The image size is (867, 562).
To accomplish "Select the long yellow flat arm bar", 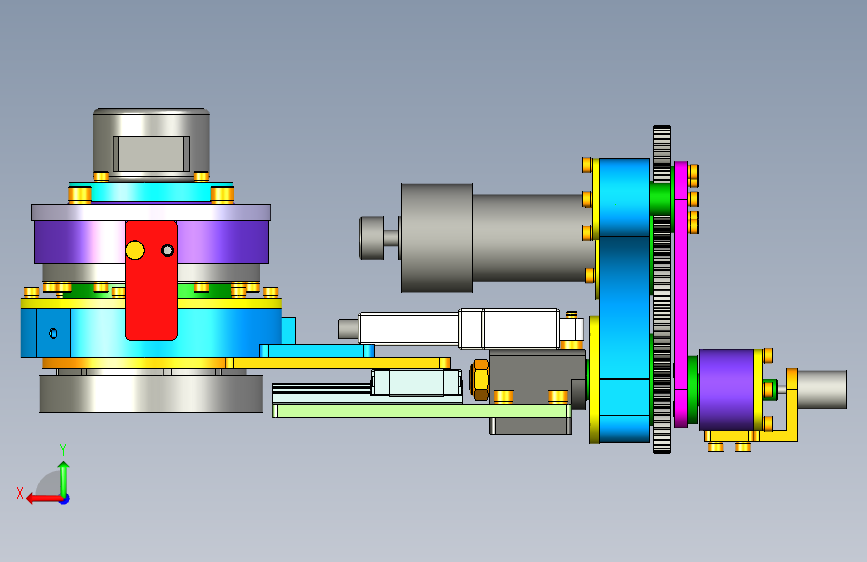I will [x=337, y=363].
